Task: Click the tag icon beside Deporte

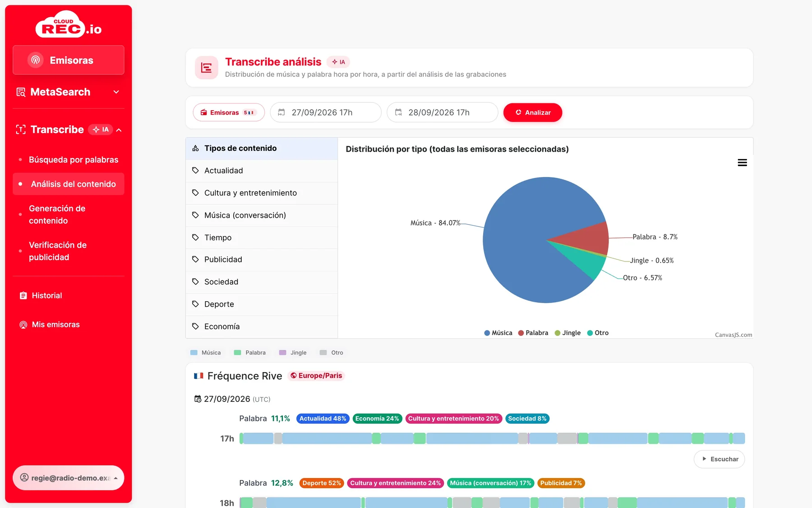Action: click(x=195, y=304)
